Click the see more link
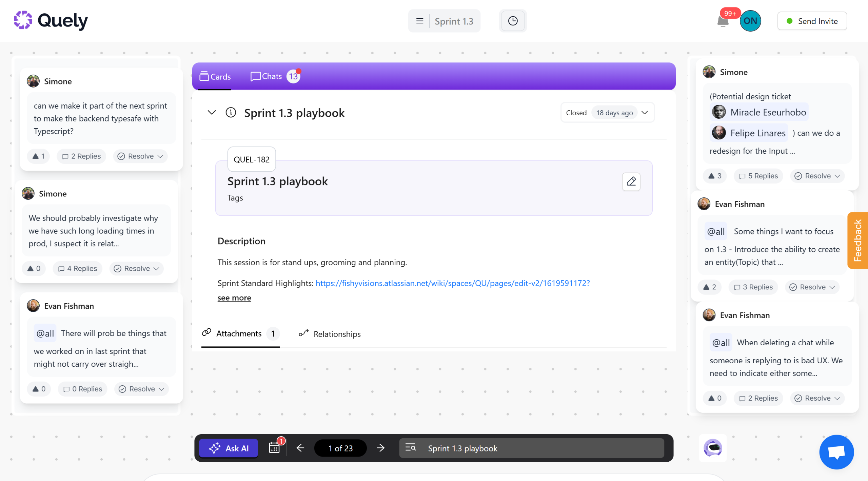This screenshot has width=868, height=481. tap(234, 298)
